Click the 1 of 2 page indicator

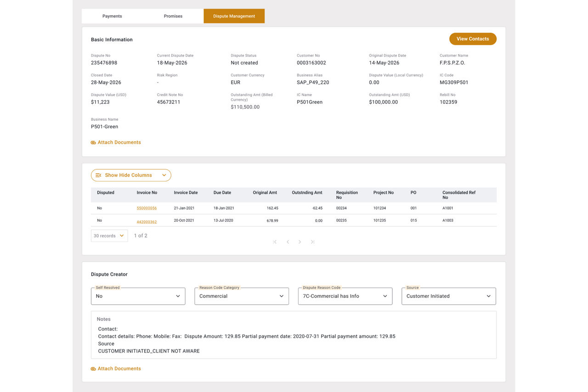pos(141,236)
